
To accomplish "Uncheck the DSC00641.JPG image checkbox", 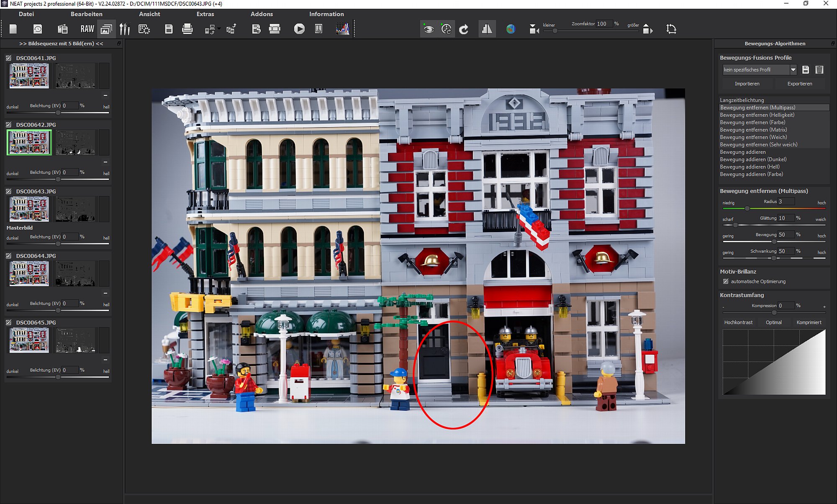I will pos(9,58).
